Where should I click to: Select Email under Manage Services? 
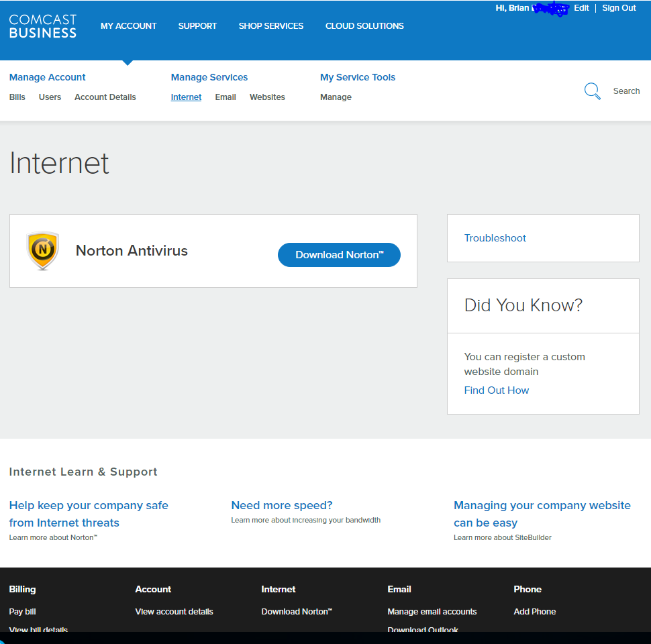(226, 97)
